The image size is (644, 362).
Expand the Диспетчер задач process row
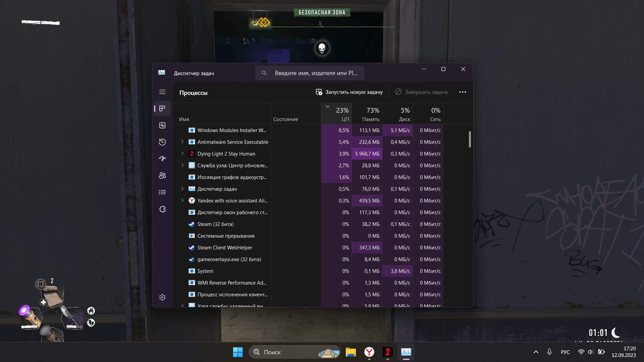(182, 189)
